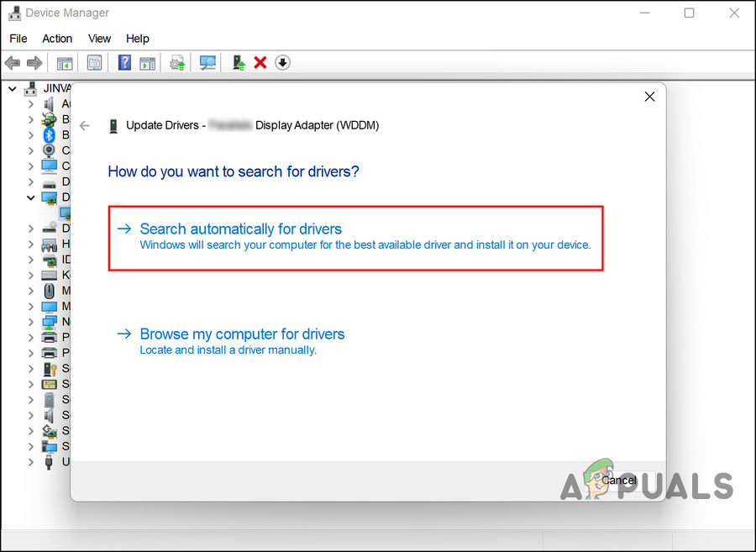Open the File menu

pos(18,39)
